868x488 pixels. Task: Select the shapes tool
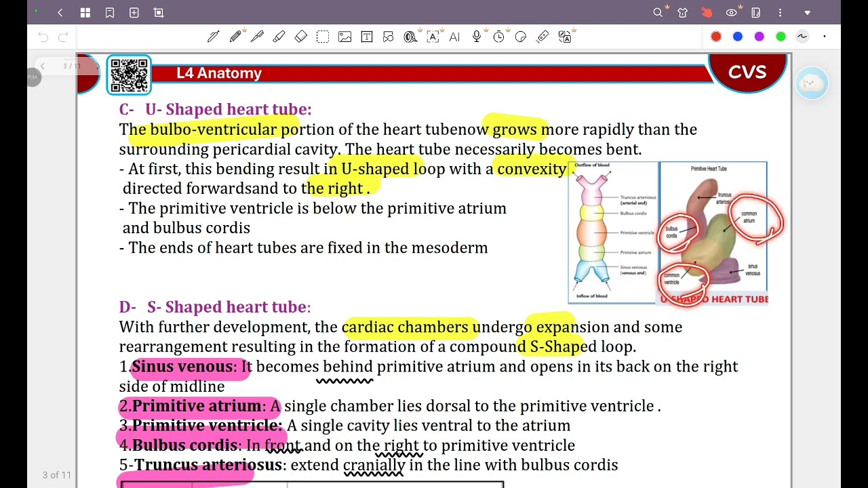pyautogui.click(x=389, y=37)
